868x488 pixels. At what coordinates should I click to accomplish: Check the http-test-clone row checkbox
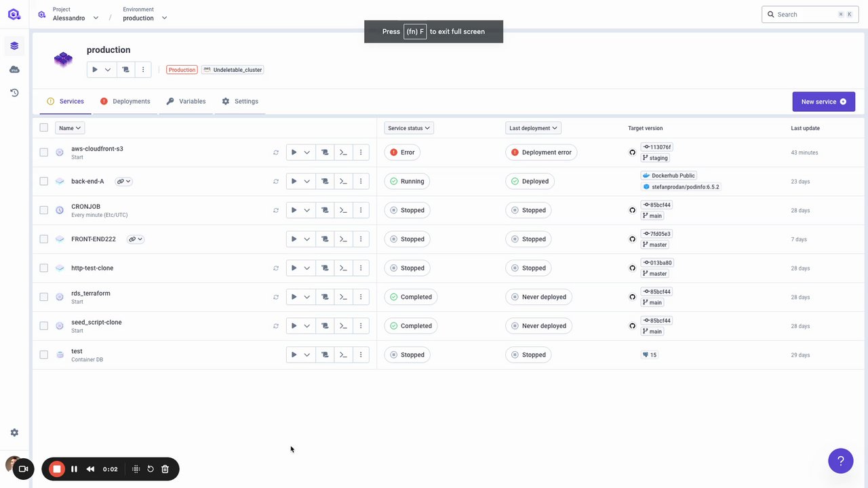coord(44,268)
